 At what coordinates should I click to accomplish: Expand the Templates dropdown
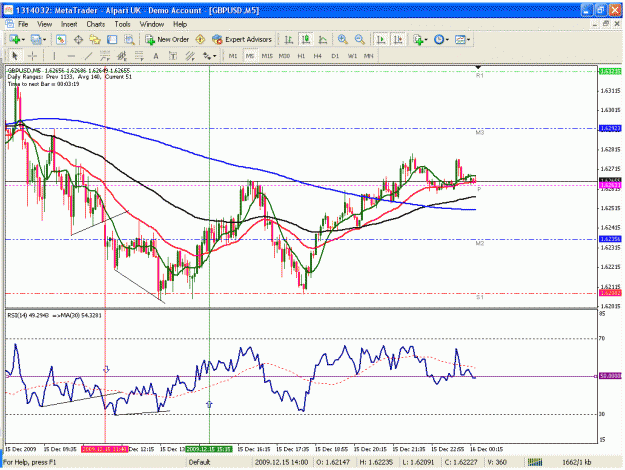[x=468, y=39]
